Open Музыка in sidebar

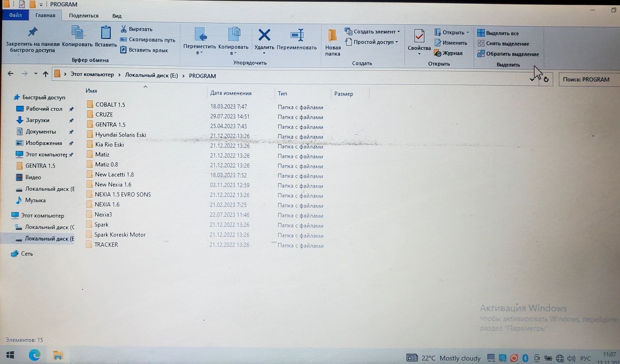tap(31, 200)
